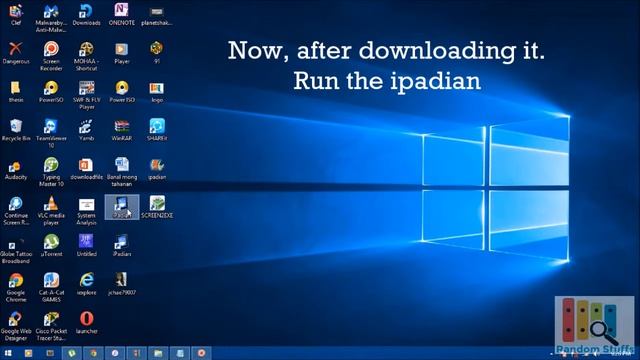Select the orange ipadian icon beside Banal mong tahanan
Viewport: 640px width, 360px height.
click(157, 169)
